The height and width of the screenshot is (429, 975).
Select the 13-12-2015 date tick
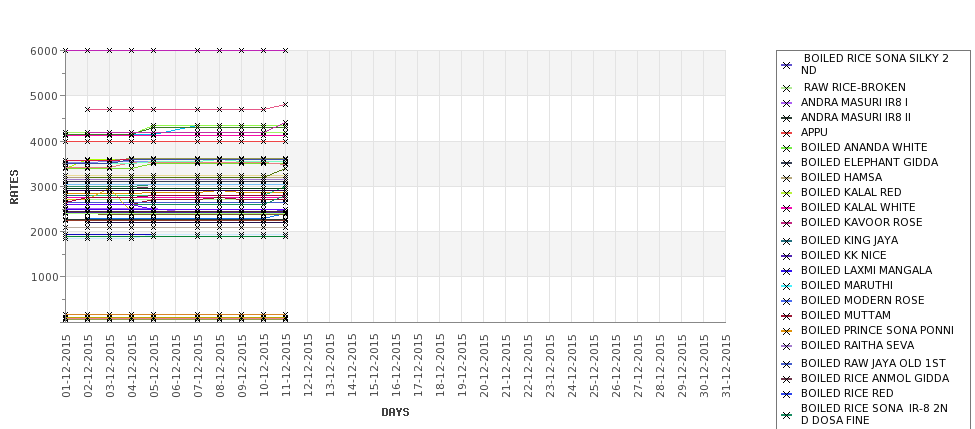click(330, 366)
